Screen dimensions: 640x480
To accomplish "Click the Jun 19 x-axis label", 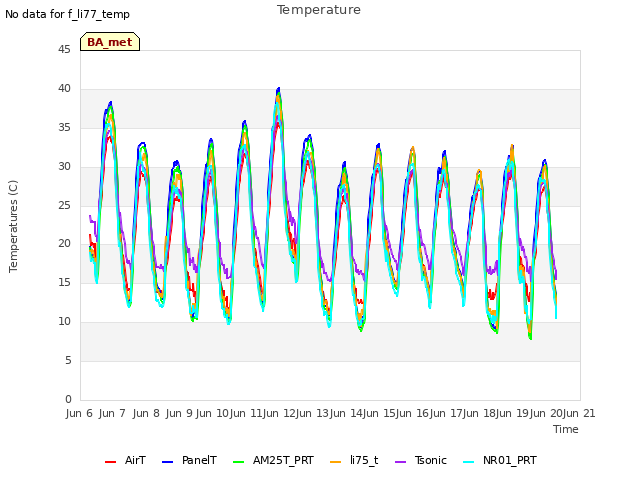I will (512, 413).
